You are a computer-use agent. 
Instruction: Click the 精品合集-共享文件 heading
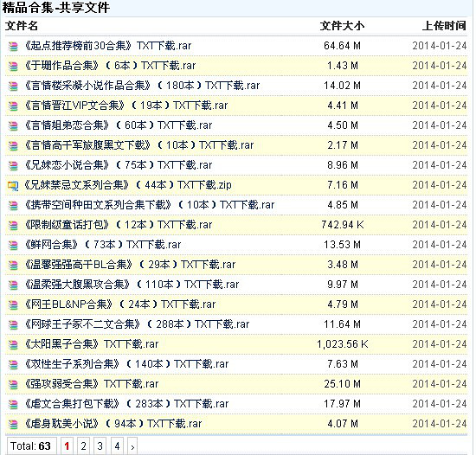56,7
